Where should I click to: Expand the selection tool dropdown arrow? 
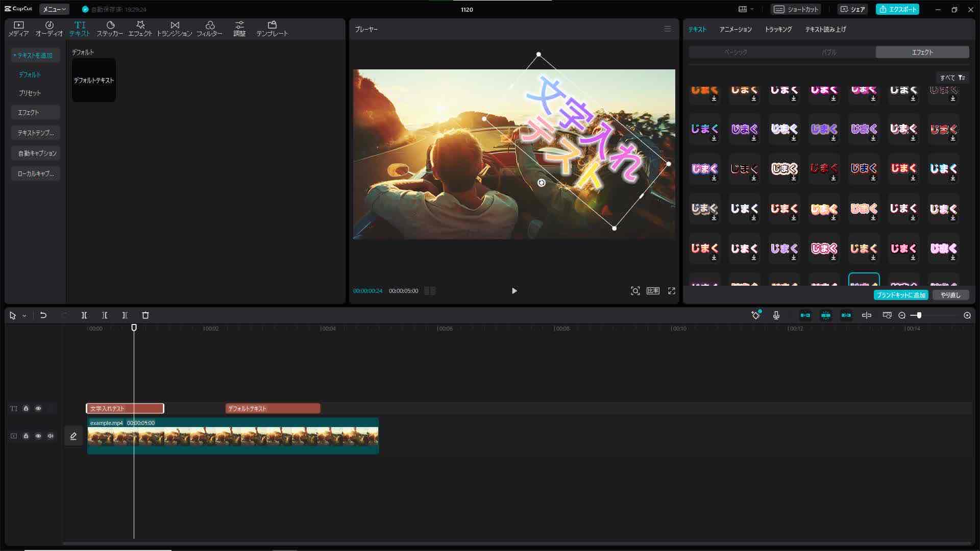24,316
